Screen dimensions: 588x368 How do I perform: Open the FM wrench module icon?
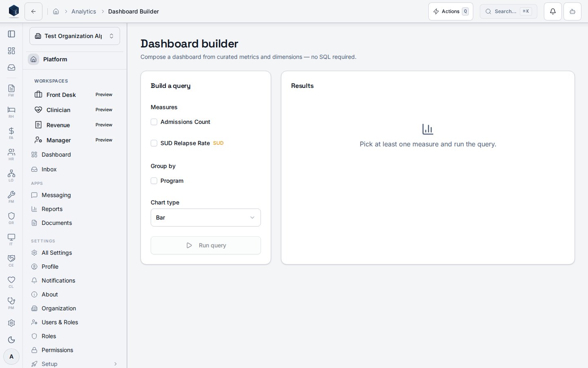pyautogui.click(x=11, y=197)
